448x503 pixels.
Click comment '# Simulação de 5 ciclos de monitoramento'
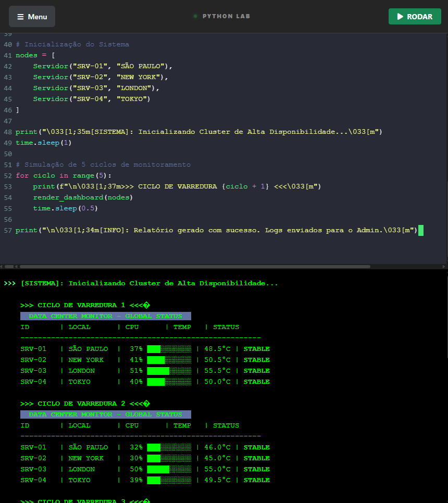point(103,165)
